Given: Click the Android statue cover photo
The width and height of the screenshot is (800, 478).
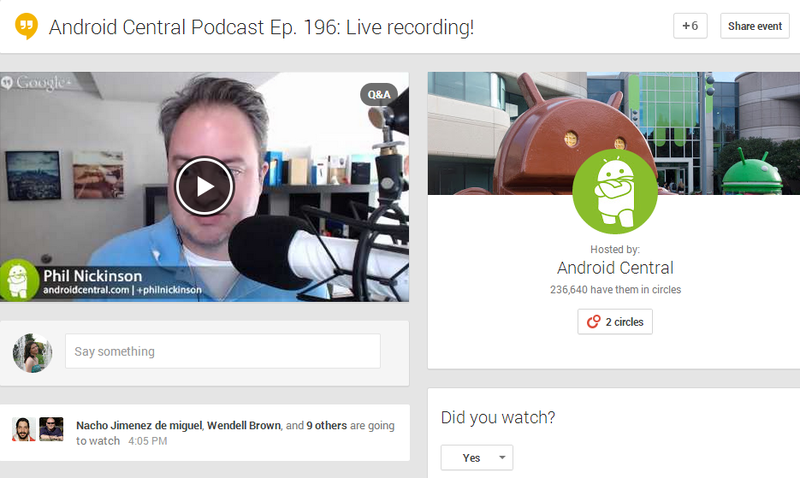Looking at the screenshot, I should point(614,133).
